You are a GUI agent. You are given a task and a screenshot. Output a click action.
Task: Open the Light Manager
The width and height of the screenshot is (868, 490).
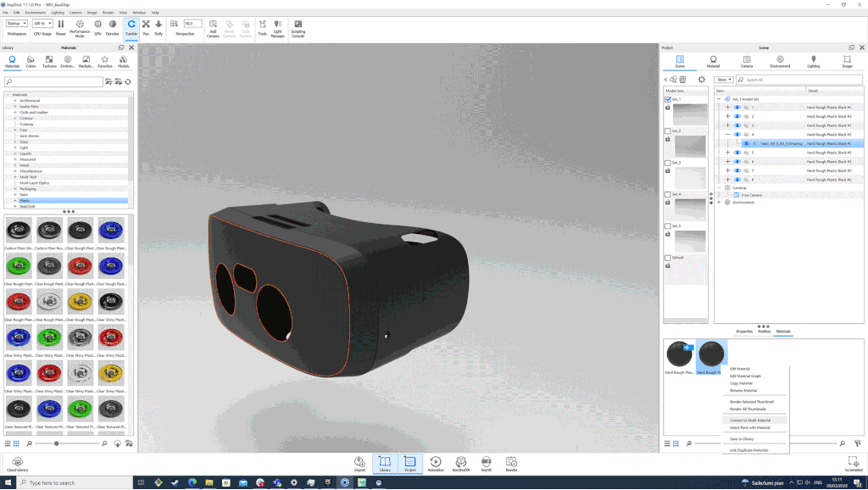coord(277,28)
